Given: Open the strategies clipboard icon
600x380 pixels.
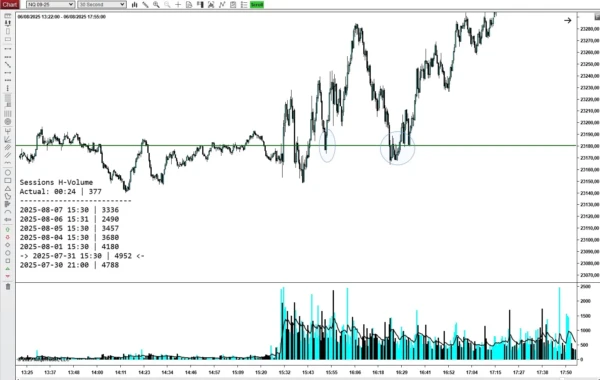Looking at the screenshot, I should pyautogui.click(x=233, y=5).
